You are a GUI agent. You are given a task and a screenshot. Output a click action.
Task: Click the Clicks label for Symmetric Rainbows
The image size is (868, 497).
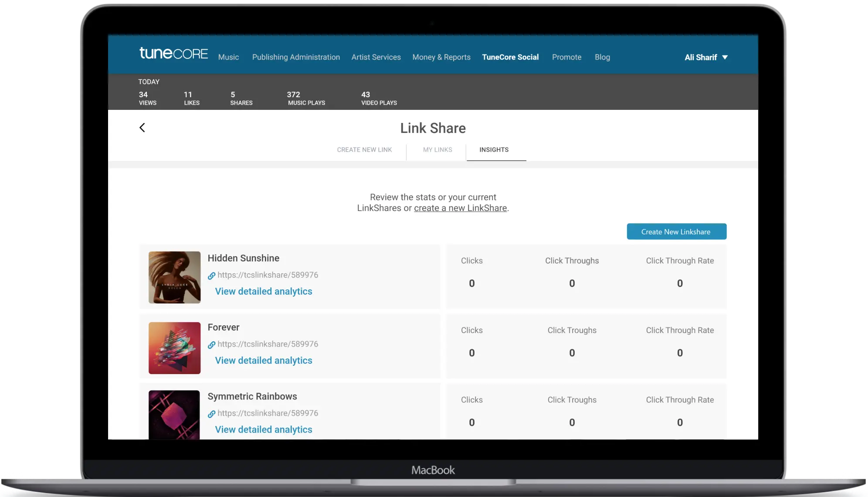pyautogui.click(x=472, y=400)
